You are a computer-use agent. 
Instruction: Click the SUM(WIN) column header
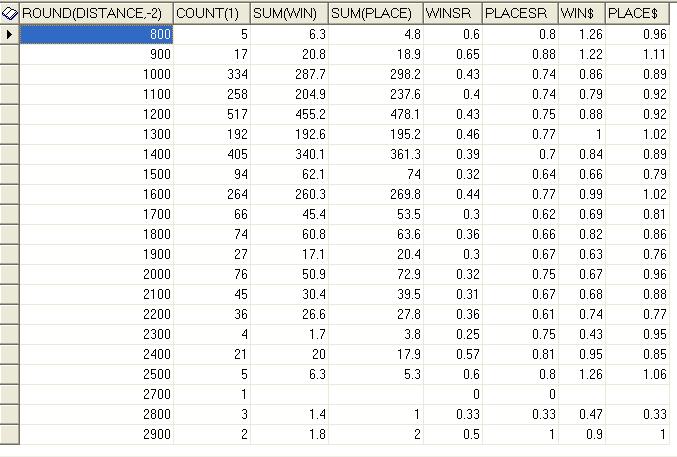click(x=288, y=14)
